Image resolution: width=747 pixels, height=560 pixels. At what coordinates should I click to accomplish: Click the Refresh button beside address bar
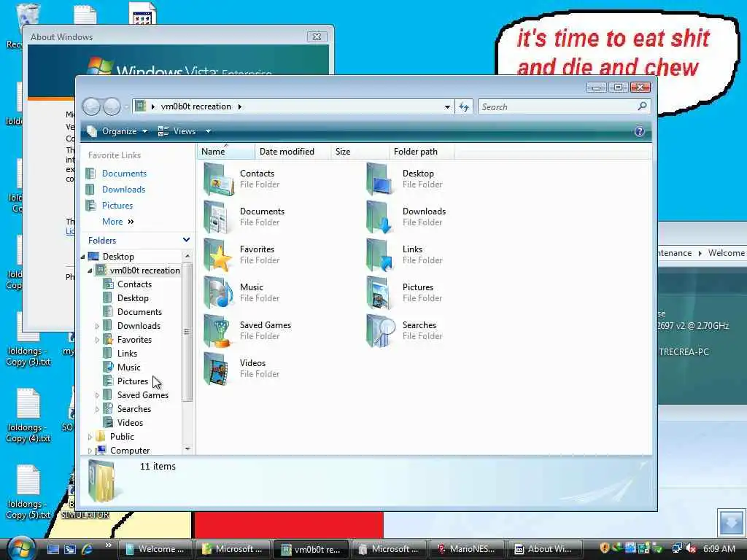tap(463, 106)
